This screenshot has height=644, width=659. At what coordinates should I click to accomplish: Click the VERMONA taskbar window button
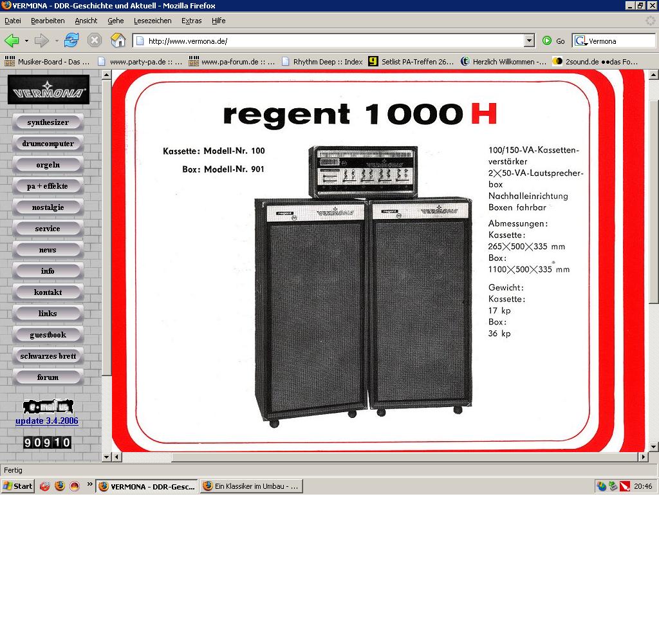[x=147, y=486]
